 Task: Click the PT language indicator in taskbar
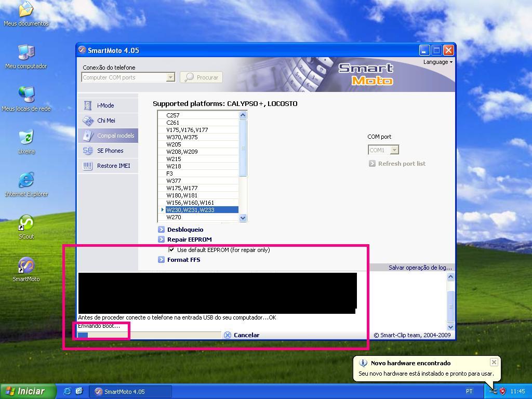coord(469,392)
